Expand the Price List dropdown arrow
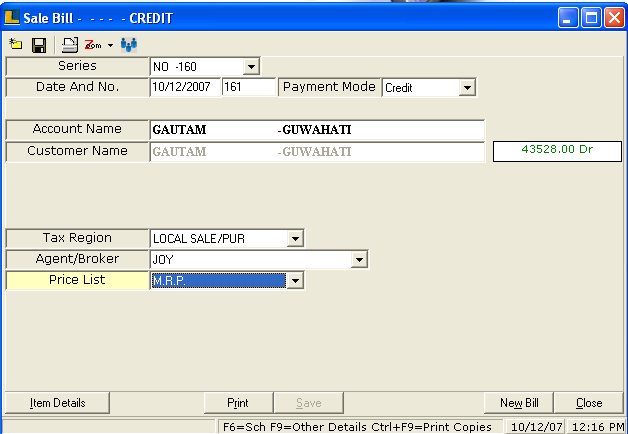Image resolution: width=628 pixels, height=434 pixels. point(295,280)
